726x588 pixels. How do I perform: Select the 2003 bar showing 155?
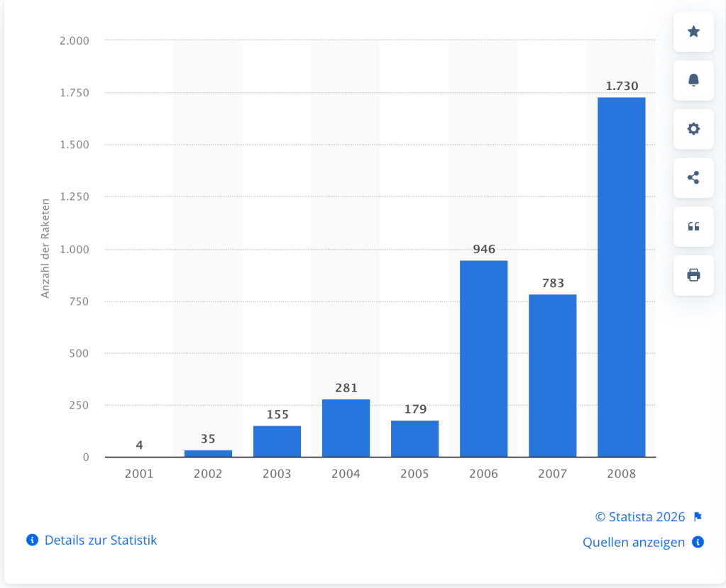277,441
